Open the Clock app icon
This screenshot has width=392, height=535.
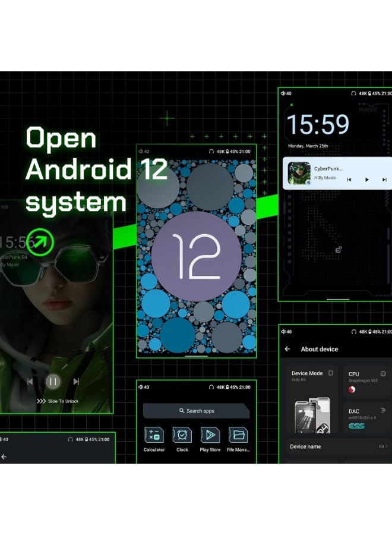pyautogui.click(x=182, y=435)
